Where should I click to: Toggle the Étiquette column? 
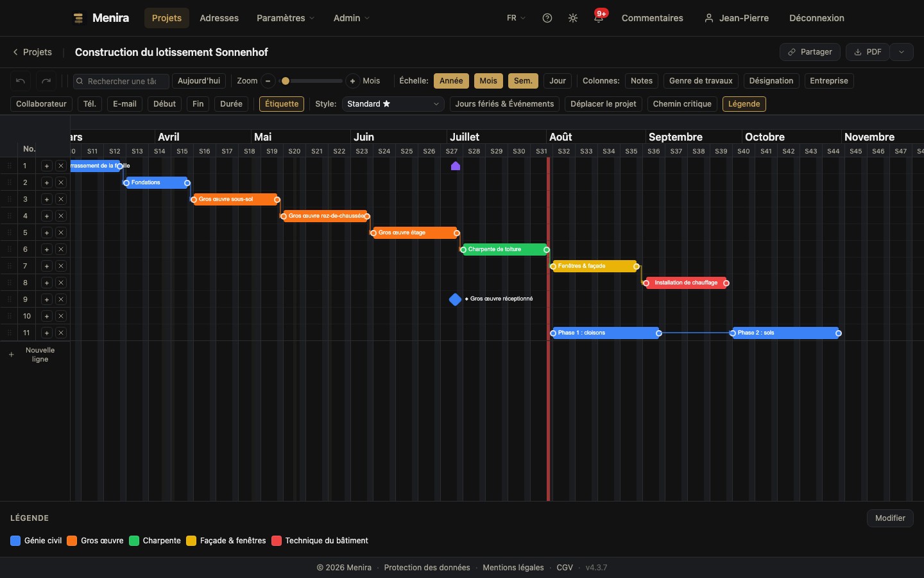click(282, 104)
